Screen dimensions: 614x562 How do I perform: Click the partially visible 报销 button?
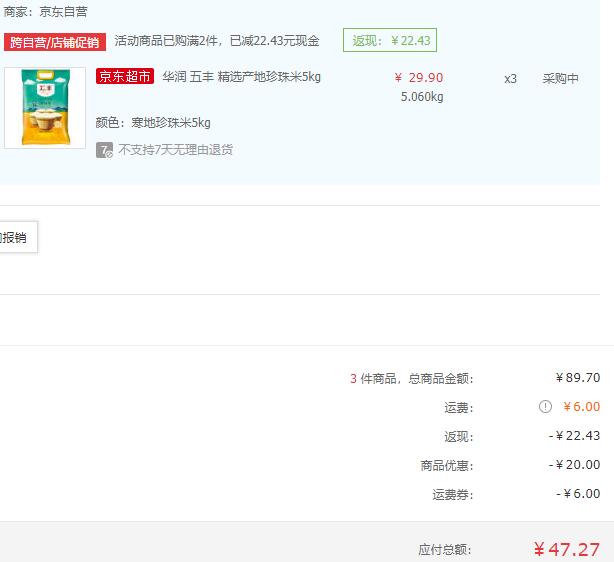pyautogui.click(x=18, y=237)
